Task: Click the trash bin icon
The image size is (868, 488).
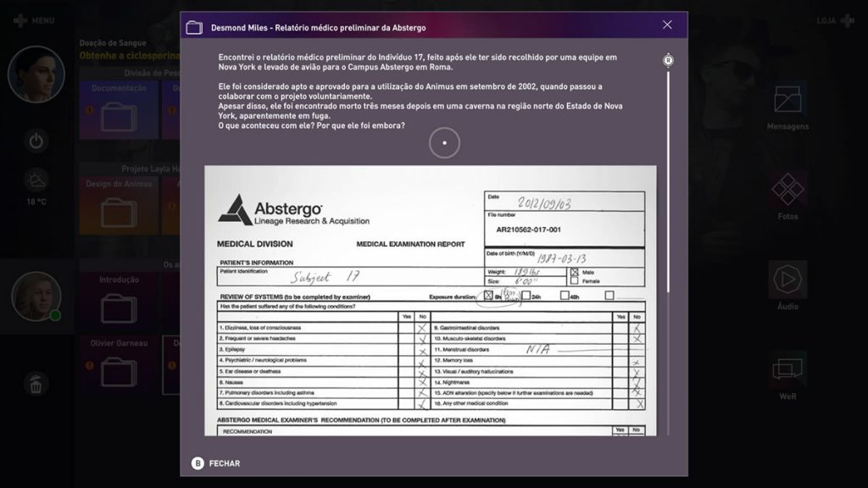Action: click(x=36, y=385)
